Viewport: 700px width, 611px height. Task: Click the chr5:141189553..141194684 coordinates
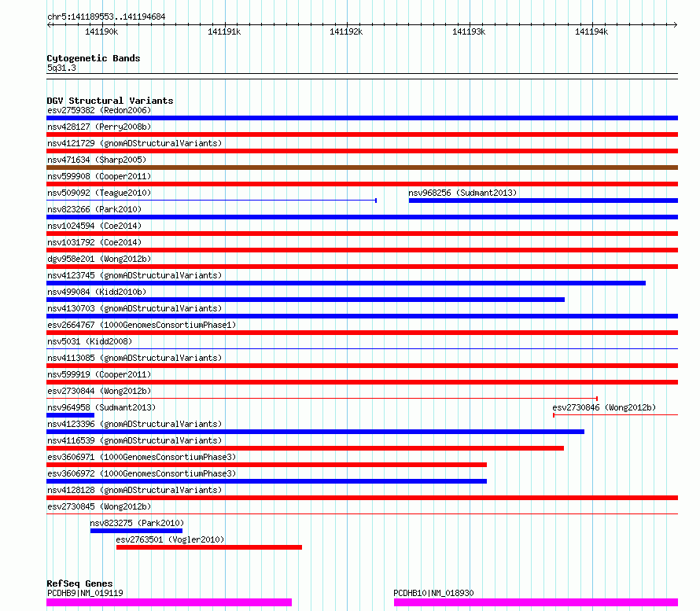tap(106, 17)
